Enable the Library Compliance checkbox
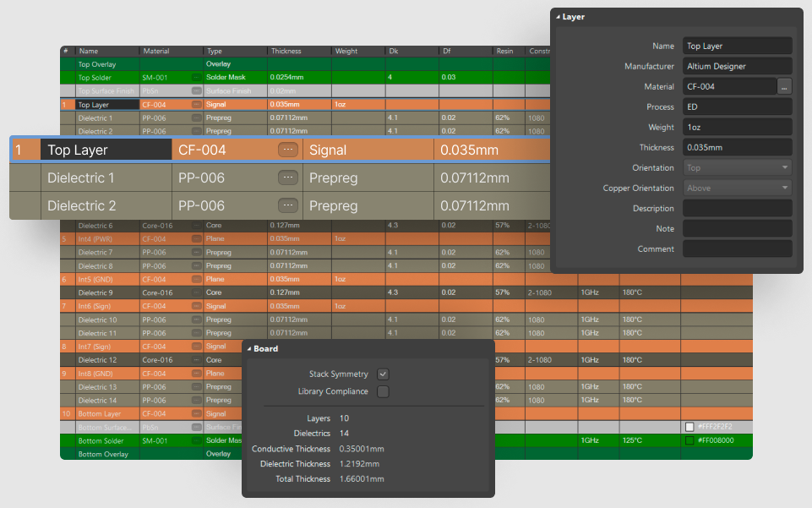This screenshot has width=812, height=508. click(x=383, y=391)
